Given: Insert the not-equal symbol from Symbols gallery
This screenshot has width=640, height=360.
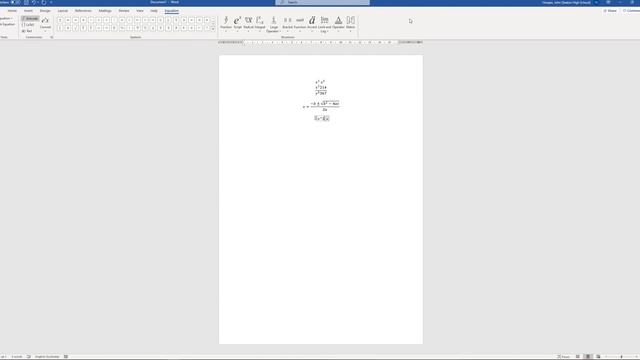Looking at the screenshot, I should [x=83, y=20].
